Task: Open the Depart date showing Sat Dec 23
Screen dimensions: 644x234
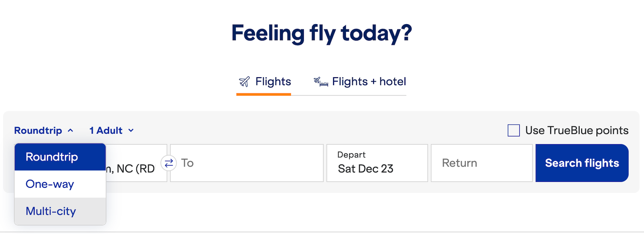Action: [377, 163]
